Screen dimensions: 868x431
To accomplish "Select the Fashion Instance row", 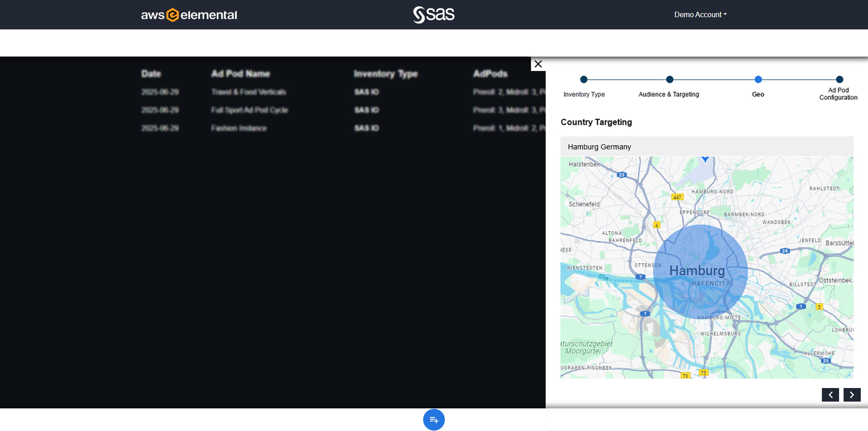I will [x=239, y=128].
